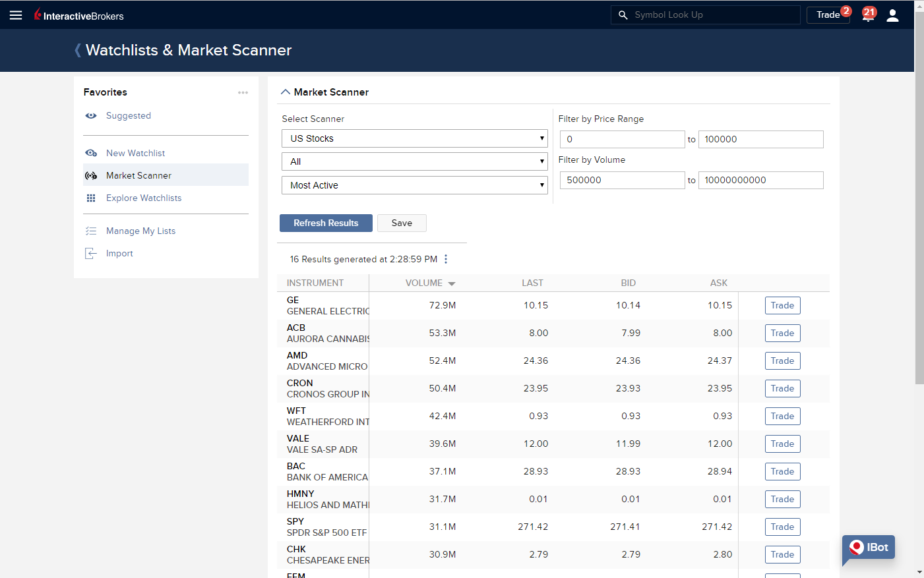The image size is (924, 578).
Task: Click the Manage My Lists checklist icon
Action: [x=91, y=231]
